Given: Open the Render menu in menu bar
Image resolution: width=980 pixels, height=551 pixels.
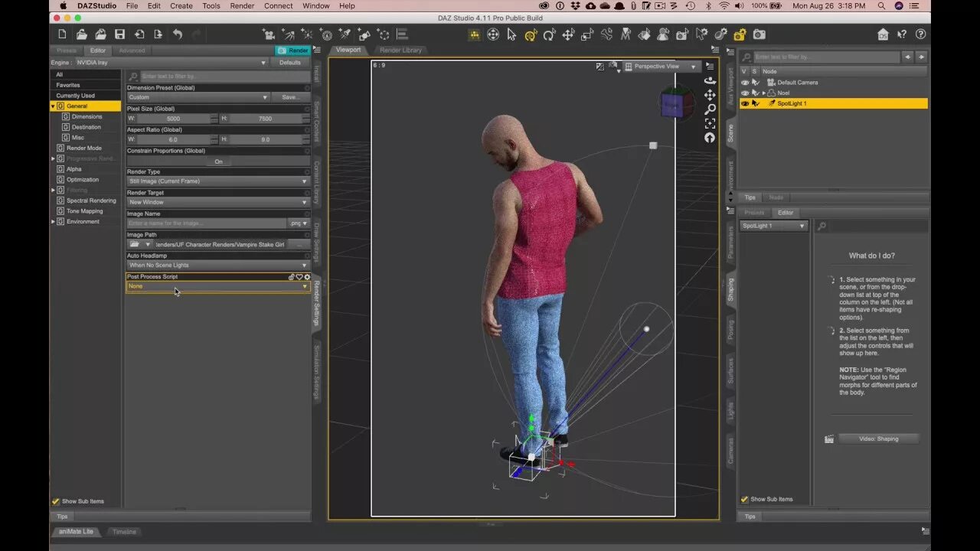Looking at the screenshot, I should pyautogui.click(x=242, y=5).
